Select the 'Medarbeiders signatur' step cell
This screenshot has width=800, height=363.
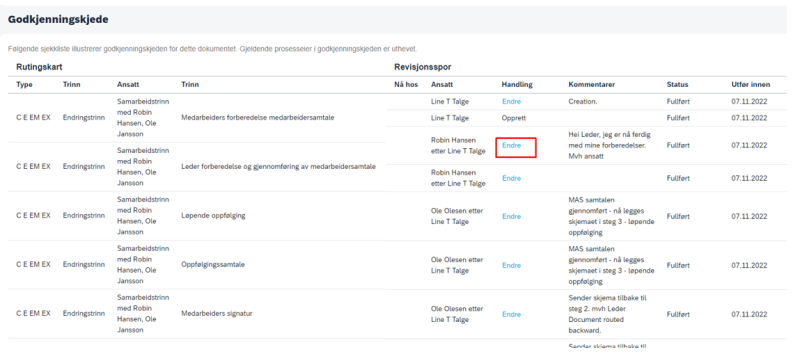pyautogui.click(x=216, y=313)
